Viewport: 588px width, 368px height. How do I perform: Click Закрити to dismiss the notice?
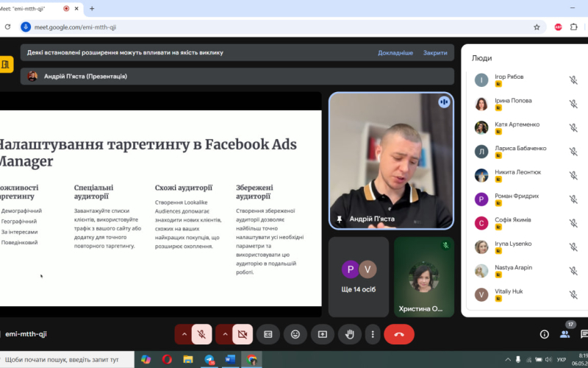(x=435, y=53)
